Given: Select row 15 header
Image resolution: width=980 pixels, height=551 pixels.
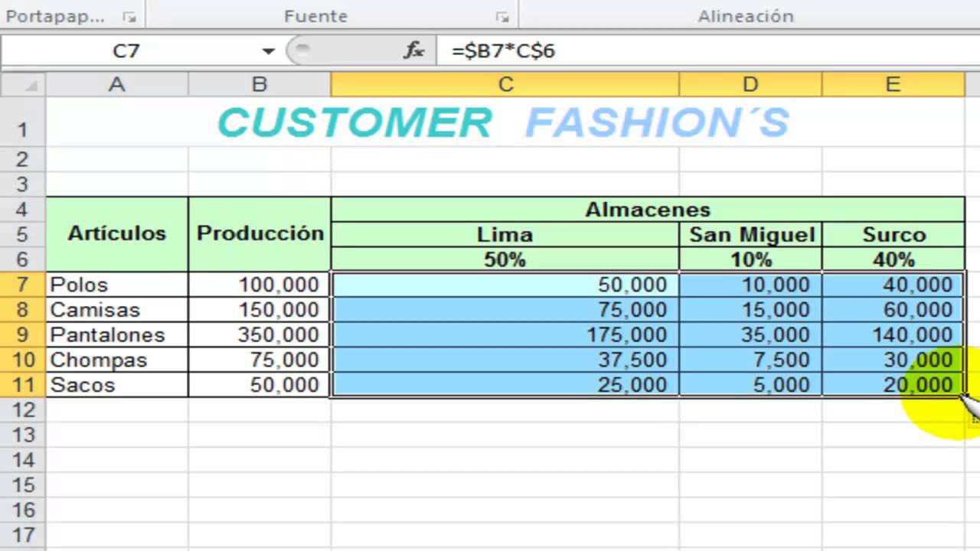Looking at the screenshot, I should 23,484.
